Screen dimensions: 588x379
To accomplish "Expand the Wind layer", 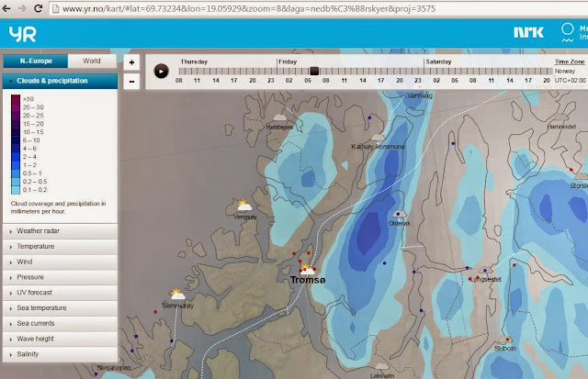I will 60,262.
